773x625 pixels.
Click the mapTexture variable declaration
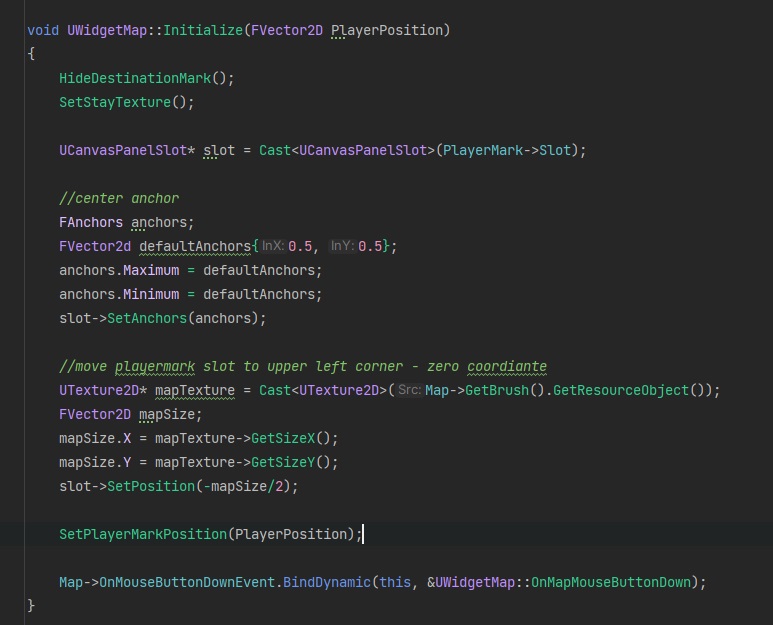click(195, 390)
